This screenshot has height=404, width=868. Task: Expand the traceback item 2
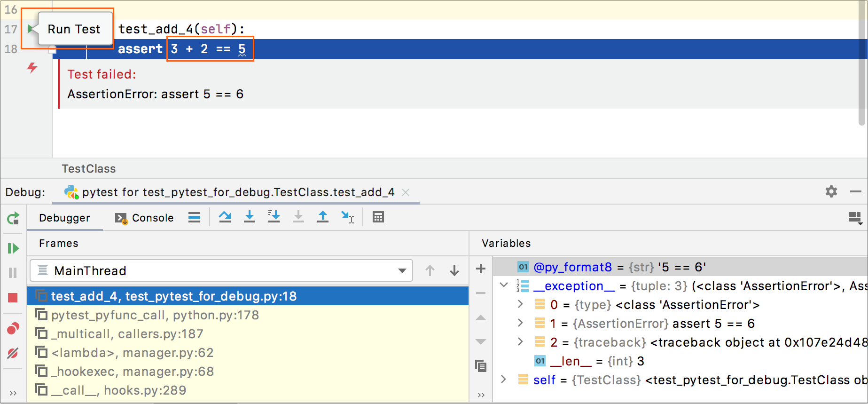coord(520,342)
